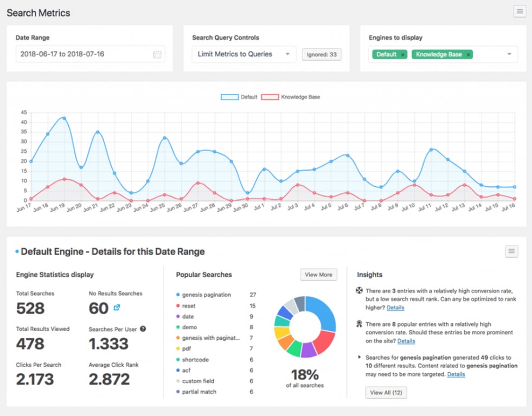
Task: Click the help icon next to Searches Per User
Action: [x=143, y=330]
